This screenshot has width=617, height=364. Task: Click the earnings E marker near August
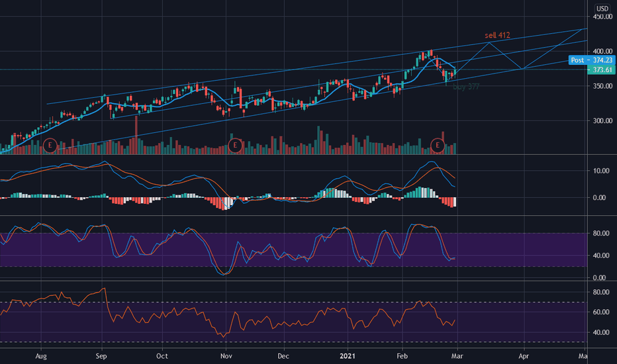click(x=50, y=145)
